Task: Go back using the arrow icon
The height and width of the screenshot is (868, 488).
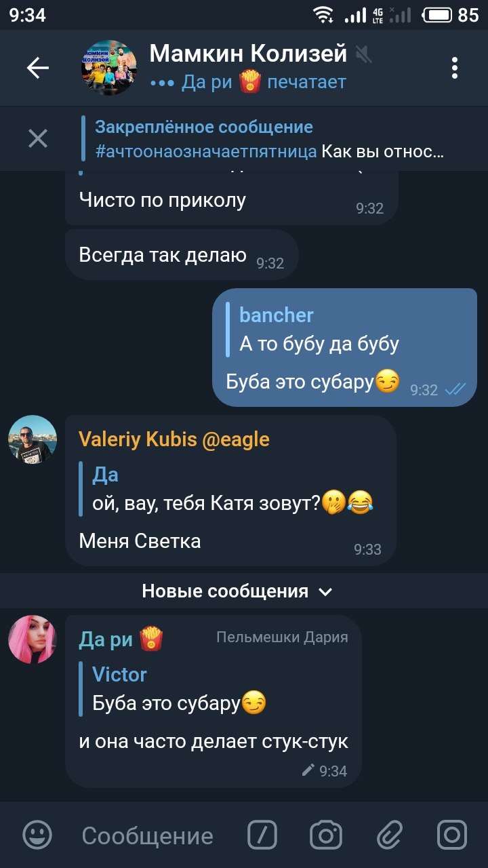Action: pyautogui.click(x=38, y=68)
